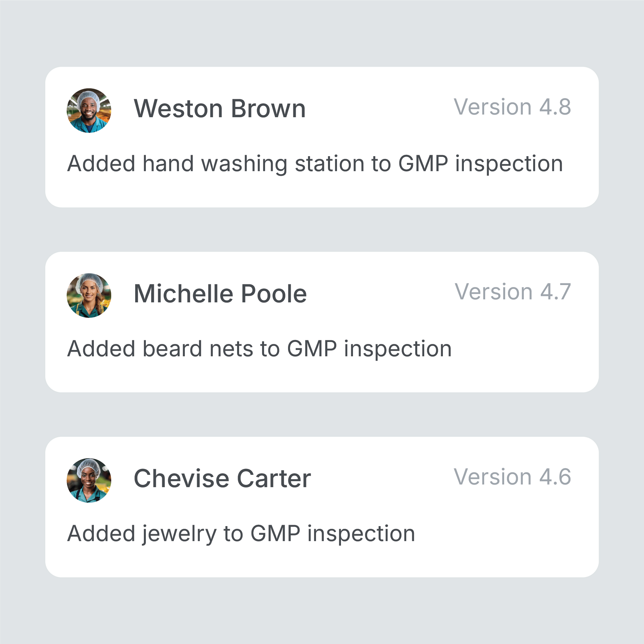Click the beard nets change description
Screen dimensions: 644x644
[x=259, y=349]
